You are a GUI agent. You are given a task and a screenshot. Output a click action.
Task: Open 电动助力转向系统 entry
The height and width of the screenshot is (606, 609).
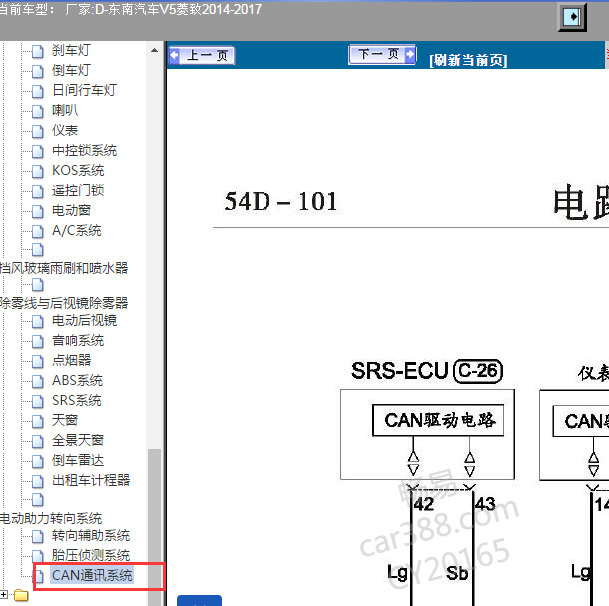51,518
